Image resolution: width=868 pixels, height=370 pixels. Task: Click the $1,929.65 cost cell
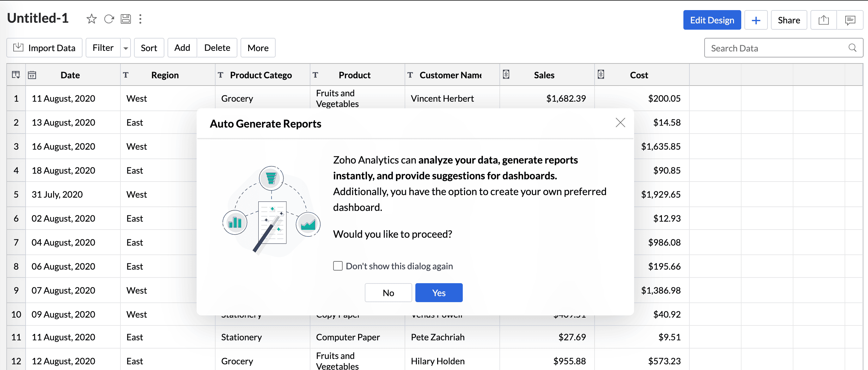(x=662, y=194)
